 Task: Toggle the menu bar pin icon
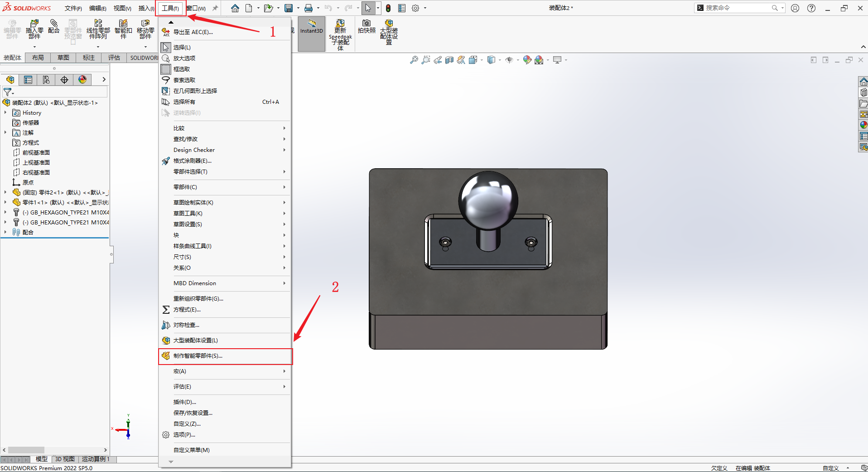pyautogui.click(x=215, y=8)
